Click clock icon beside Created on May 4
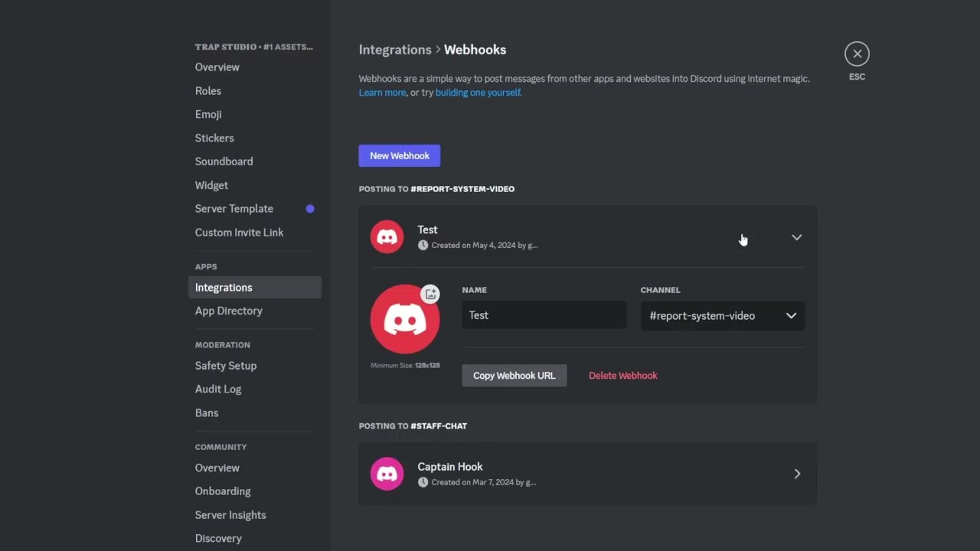Image resolution: width=980 pixels, height=551 pixels. pos(423,245)
